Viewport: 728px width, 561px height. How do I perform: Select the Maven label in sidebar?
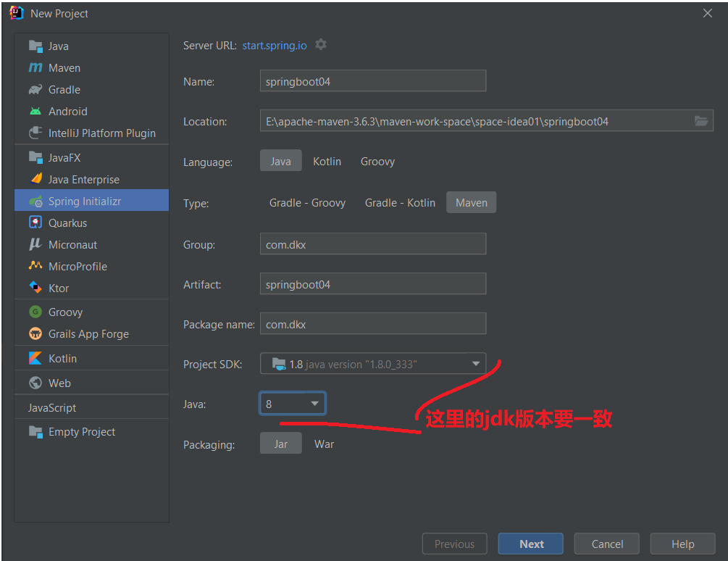[64, 68]
